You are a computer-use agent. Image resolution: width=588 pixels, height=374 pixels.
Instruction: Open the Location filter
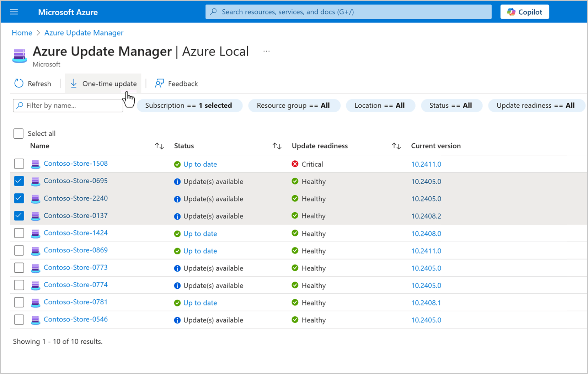click(380, 105)
